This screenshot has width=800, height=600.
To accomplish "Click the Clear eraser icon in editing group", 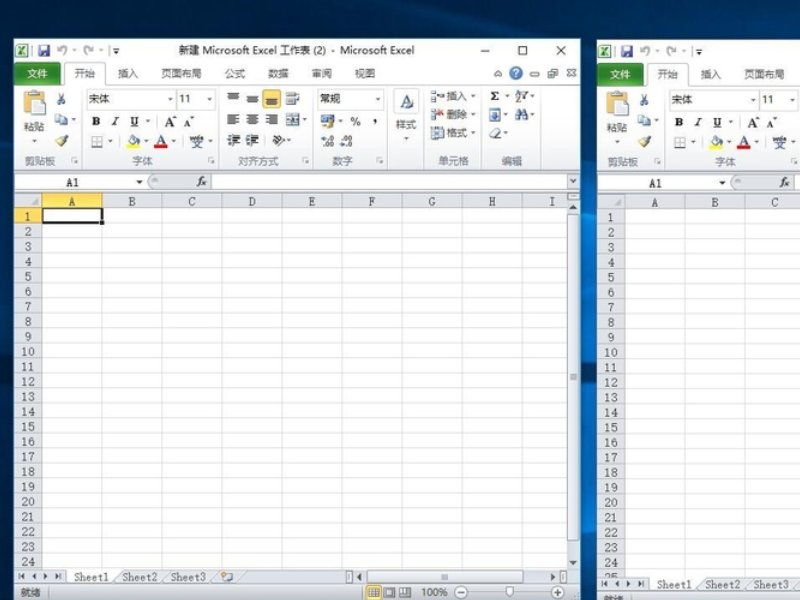I will (x=495, y=134).
